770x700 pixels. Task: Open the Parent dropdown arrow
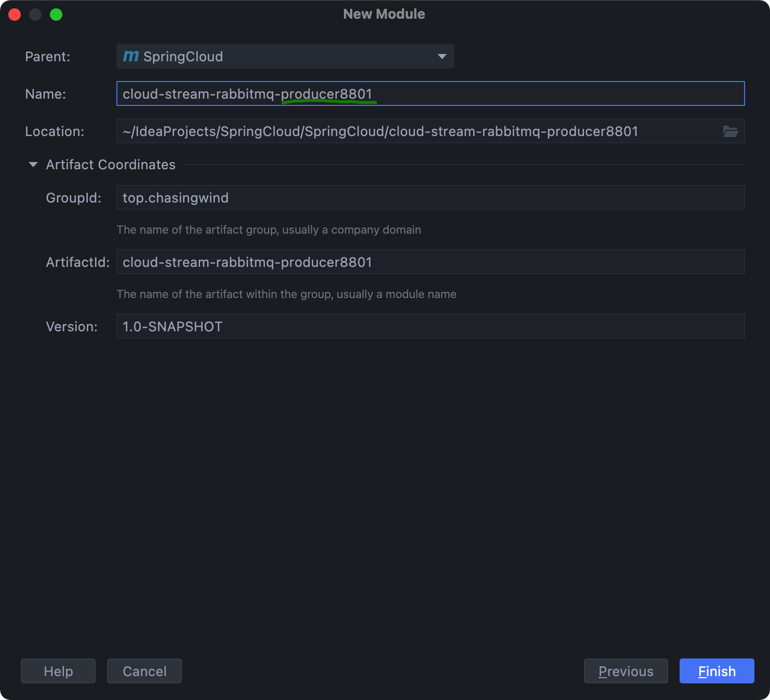pos(442,56)
